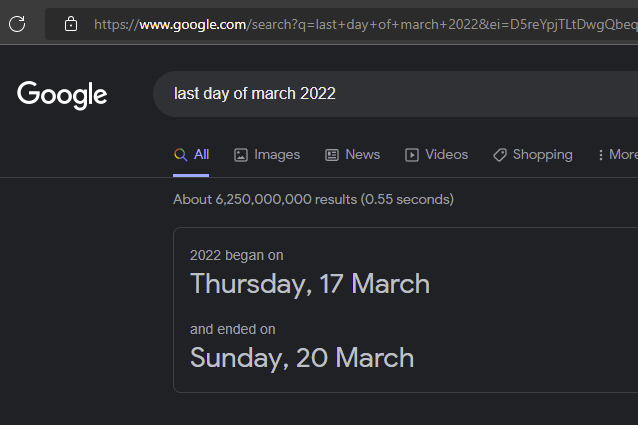Click the browser address bar URL
This screenshot has height=425, width=638.
point(365,24)
